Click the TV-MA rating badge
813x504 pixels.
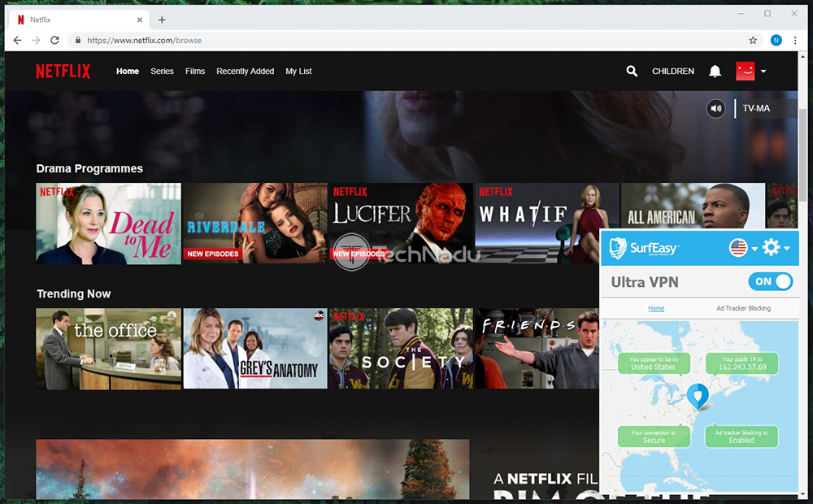756,108
